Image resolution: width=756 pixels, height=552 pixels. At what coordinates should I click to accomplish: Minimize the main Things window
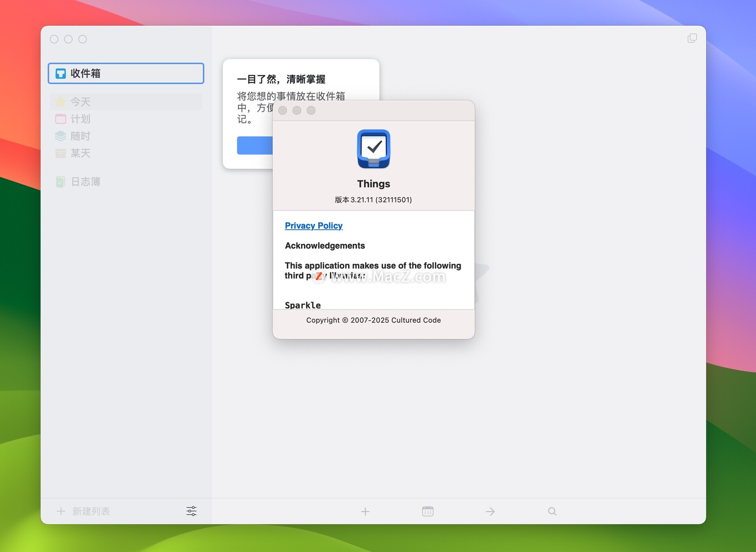coord(69,39)
